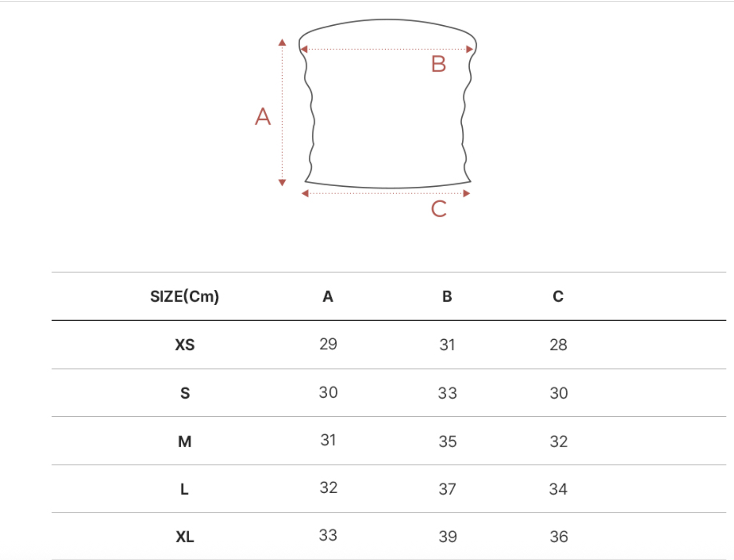Select the XS size row label
Screen dimensions: 734x560
(185, 345)
